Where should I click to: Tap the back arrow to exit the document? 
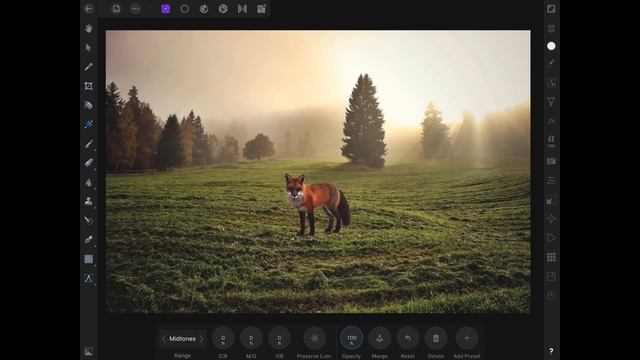pos(89,9)
